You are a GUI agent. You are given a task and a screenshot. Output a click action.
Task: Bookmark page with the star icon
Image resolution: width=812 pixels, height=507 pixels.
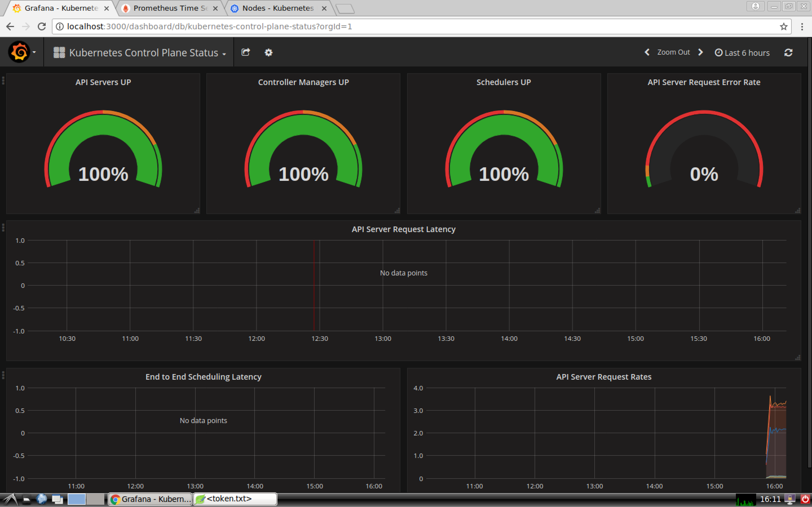click(784, 26)
